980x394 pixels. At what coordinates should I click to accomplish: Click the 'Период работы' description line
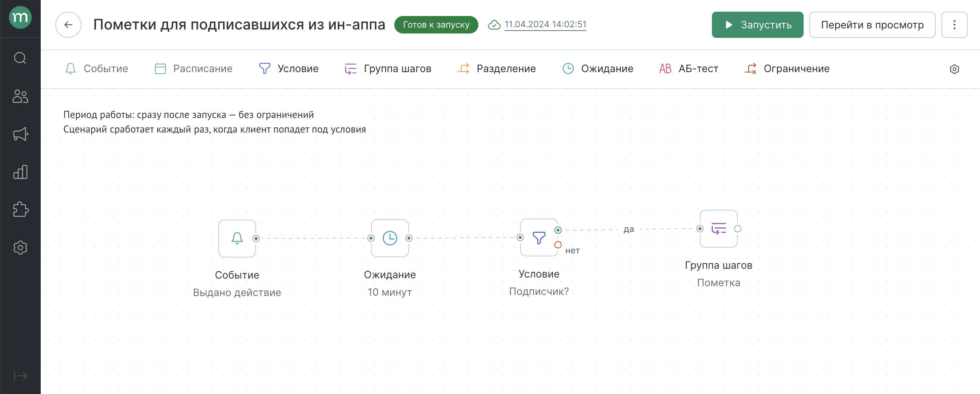(x=188, y=115)
